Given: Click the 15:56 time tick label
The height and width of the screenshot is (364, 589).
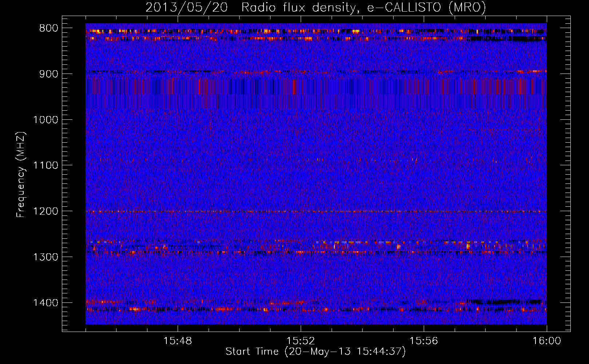Looking at the screenshot, I should tap(424, 341).
